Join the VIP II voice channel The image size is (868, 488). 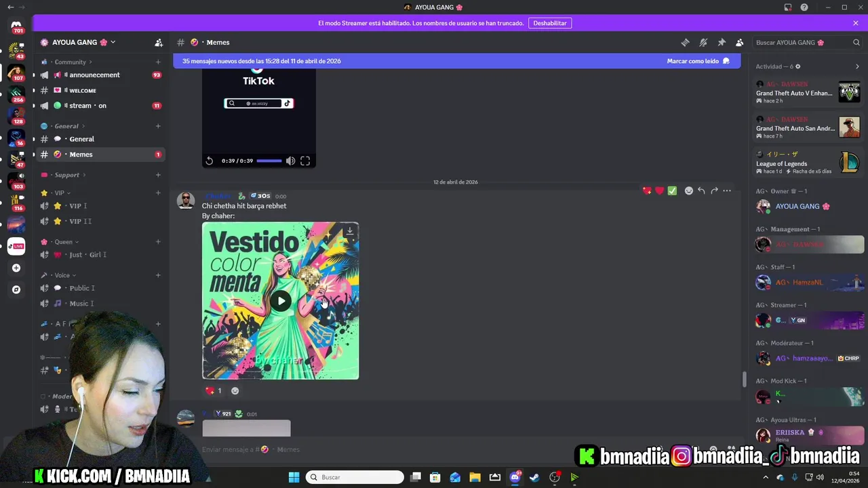coord(101,221)
